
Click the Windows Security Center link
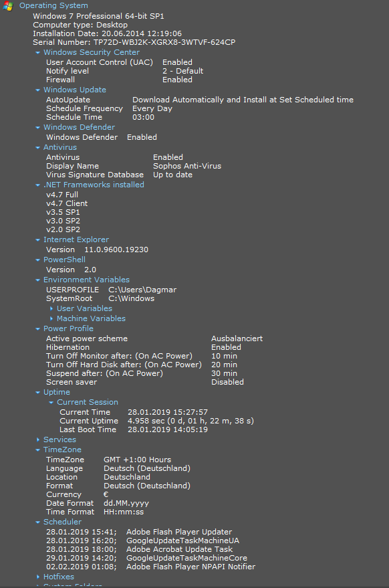click(x=92, y=52)
